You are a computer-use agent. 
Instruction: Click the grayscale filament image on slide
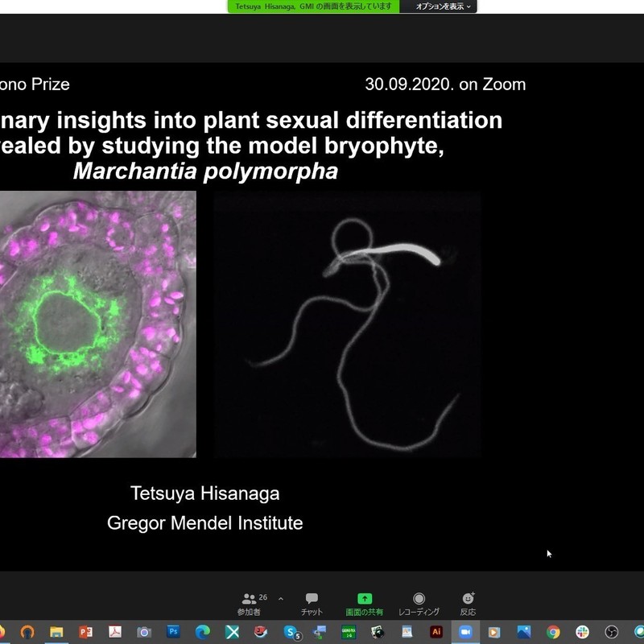pyautogui.click(x=348, y=324)
